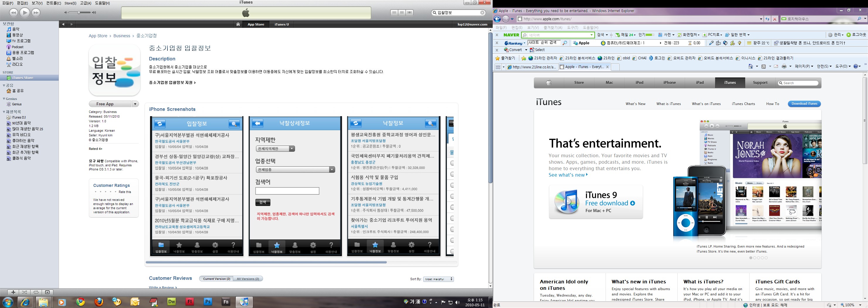The width and height of the screenshot is (868, 308).
Task: Go forward in iTunes Store navigation
Action: [72, 24]
